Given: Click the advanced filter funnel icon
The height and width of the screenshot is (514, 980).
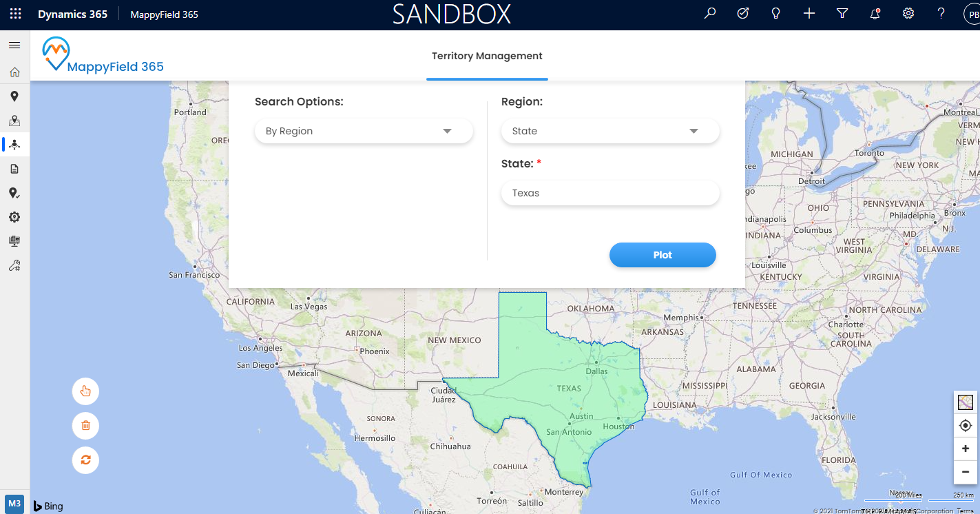Looking at the screenshot, I should 842,14.
